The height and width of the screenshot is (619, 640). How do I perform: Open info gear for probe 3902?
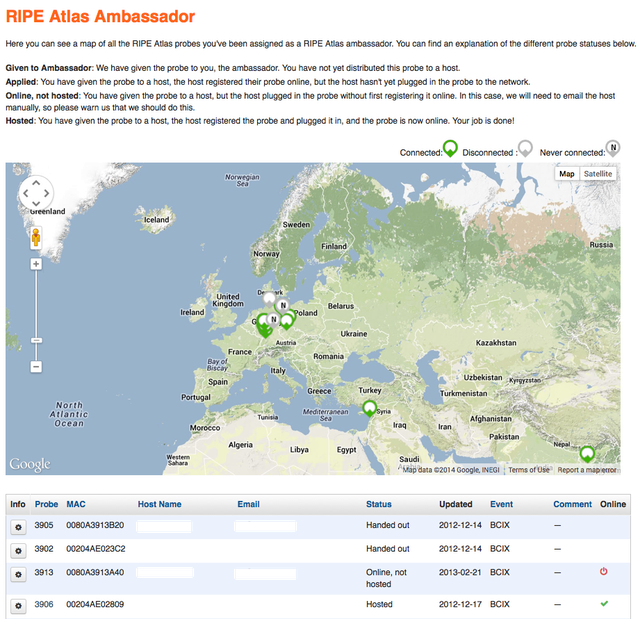click(18, 551)
